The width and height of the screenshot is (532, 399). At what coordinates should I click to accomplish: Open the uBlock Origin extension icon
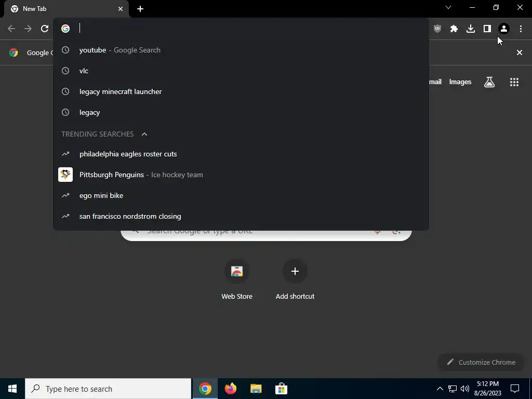[x=437, y=29]
